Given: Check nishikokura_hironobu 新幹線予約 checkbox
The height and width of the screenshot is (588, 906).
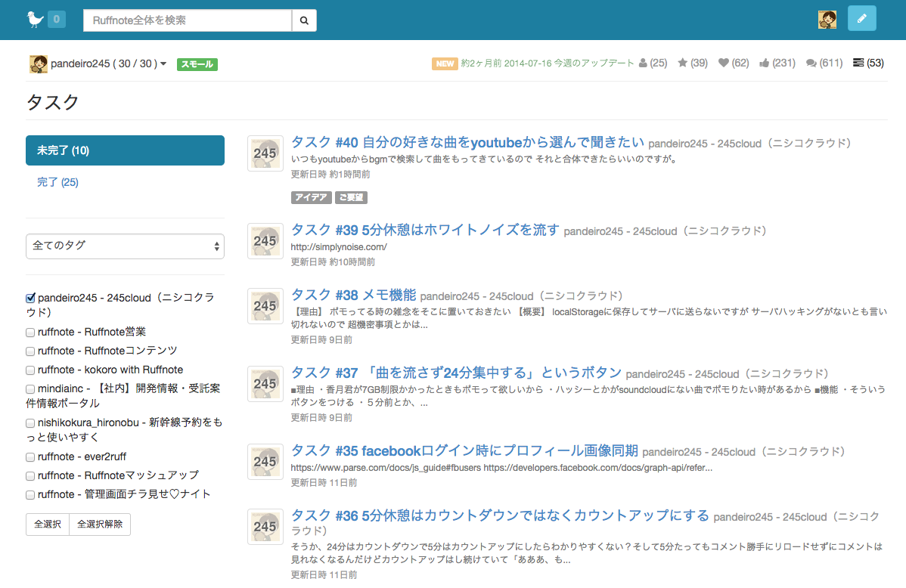Looking at the screenshot, I should (x=30, y=423).
